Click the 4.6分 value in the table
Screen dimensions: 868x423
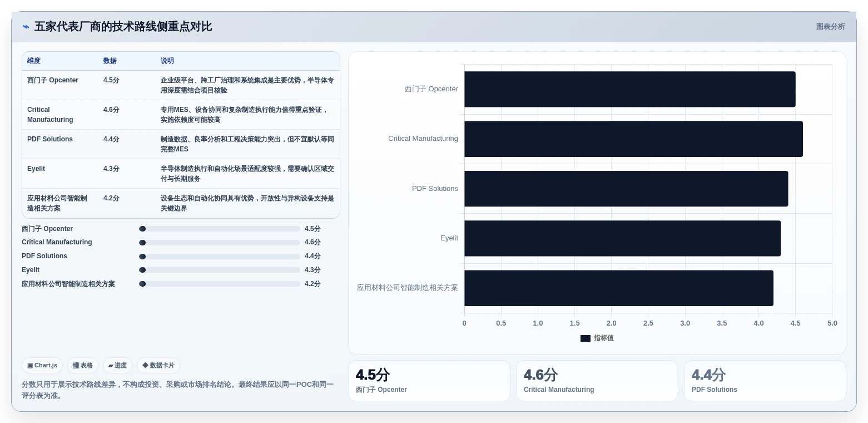(111, 110)
